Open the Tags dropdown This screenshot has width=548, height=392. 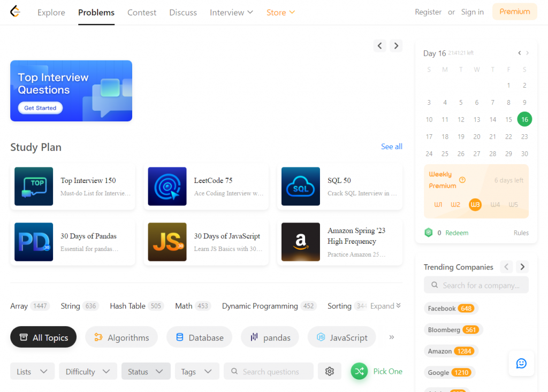click(x=197, y=371)
